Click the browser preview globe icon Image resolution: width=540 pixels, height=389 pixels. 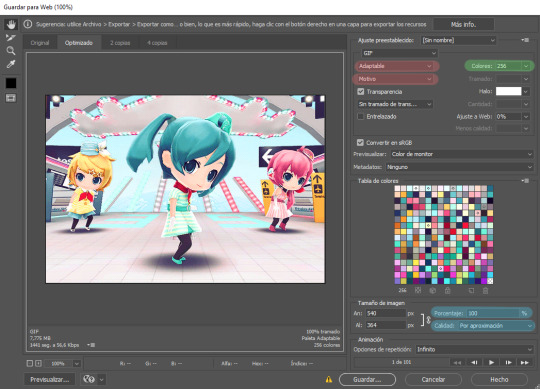point(89,379)
